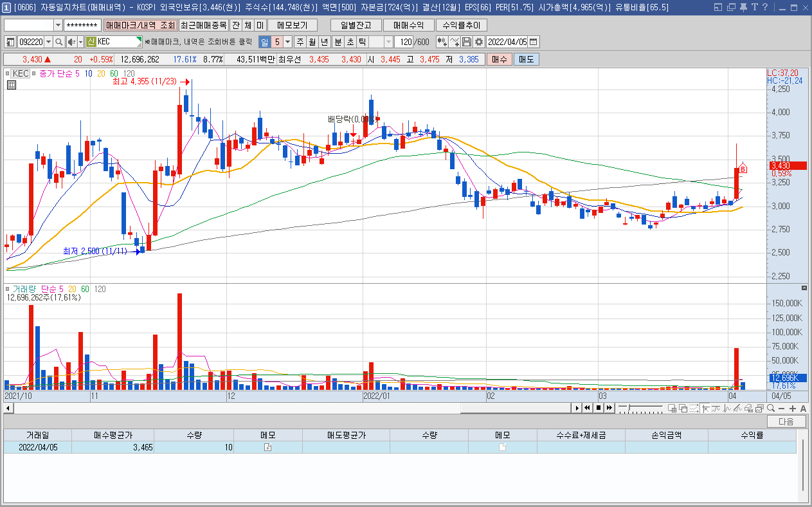The height and width of the screenshot is (507, 812).
Task: Click the crosshair cursor tool icon
Action: point(705,408)
